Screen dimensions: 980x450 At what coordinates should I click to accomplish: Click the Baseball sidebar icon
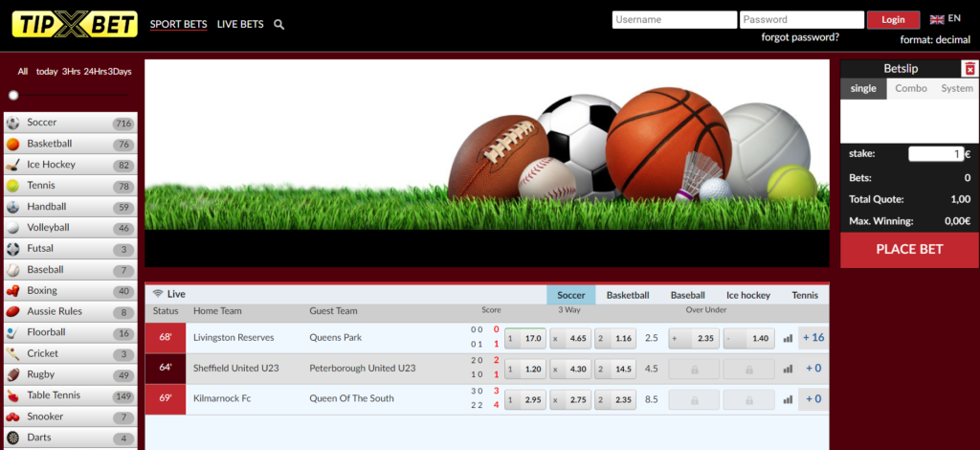(13, 270)
